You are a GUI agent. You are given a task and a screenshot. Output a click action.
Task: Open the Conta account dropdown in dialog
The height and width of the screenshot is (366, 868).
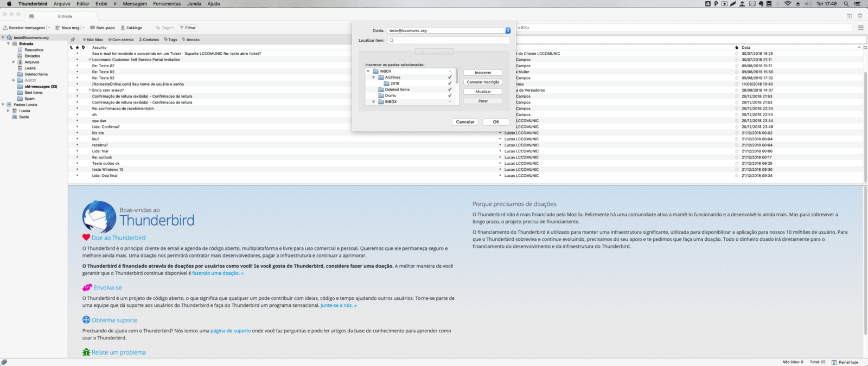[x=449, y=30]
